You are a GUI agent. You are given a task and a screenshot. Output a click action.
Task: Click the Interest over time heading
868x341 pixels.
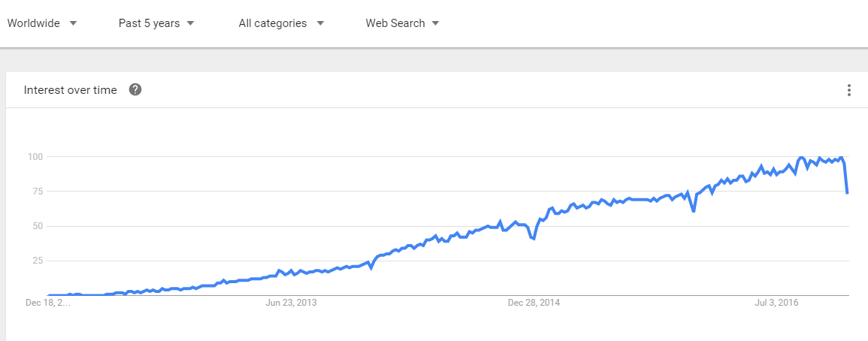tap(71, 90)
